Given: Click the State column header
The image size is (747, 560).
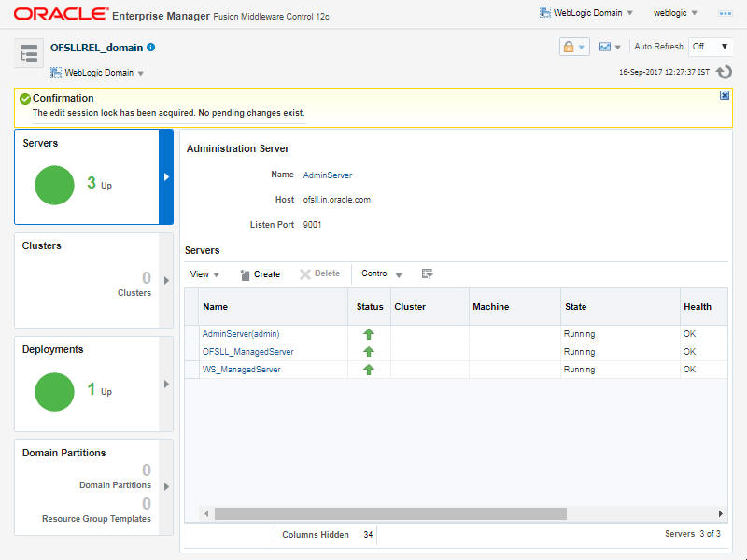Looking at the screenshot, I should [620, 307].
